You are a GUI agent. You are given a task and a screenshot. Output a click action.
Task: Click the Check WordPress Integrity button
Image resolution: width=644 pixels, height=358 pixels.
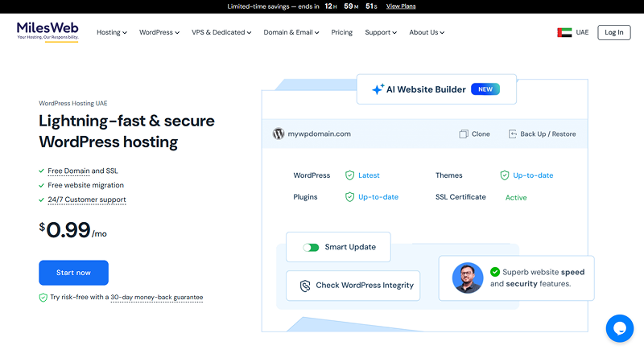pos(353,286)
